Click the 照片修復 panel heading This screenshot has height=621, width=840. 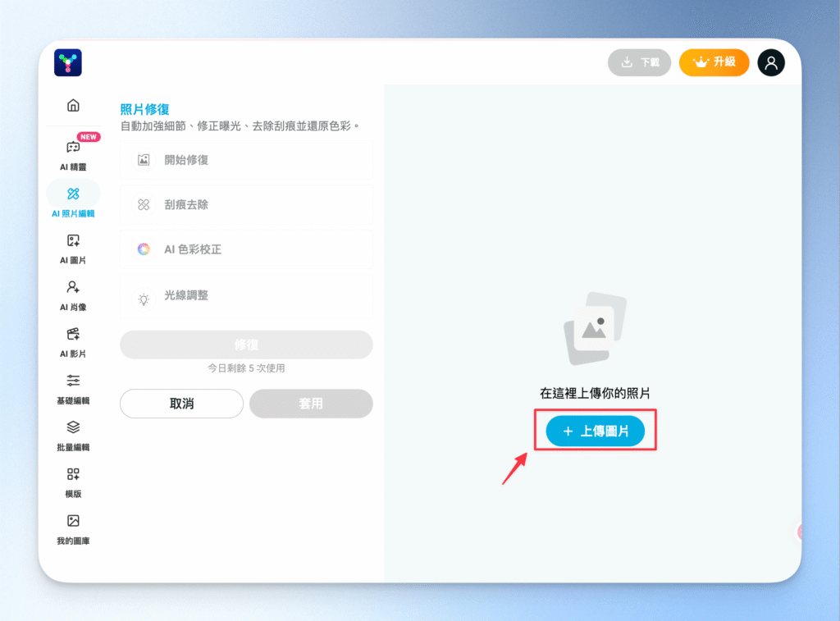[144, 109]
